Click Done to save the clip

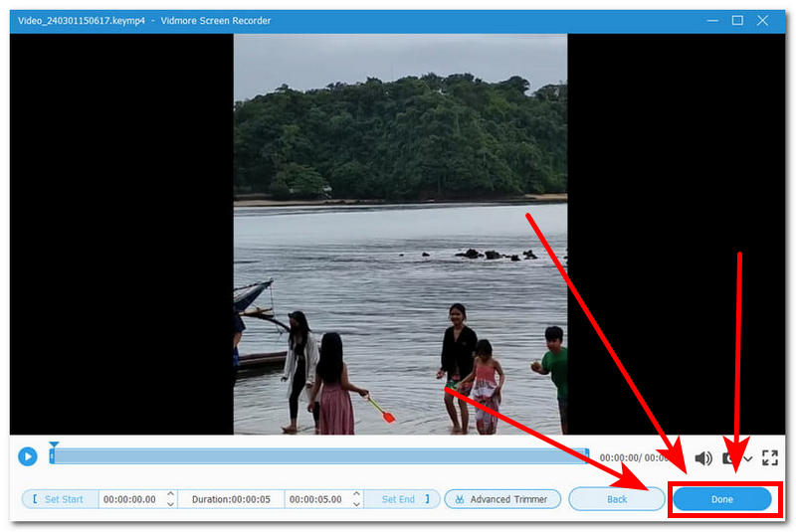pos(722,499)
